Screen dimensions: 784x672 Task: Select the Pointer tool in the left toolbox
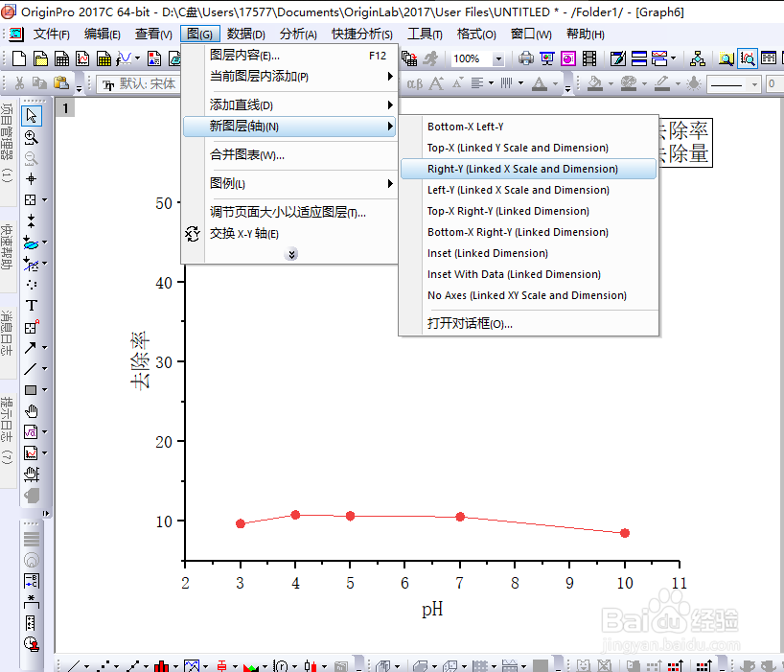pos(32,115)
